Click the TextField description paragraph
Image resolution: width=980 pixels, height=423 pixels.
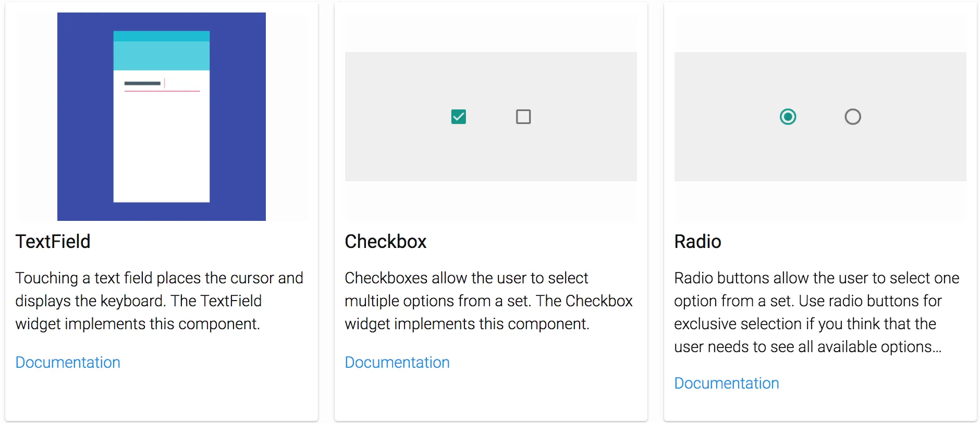(159, 301)
